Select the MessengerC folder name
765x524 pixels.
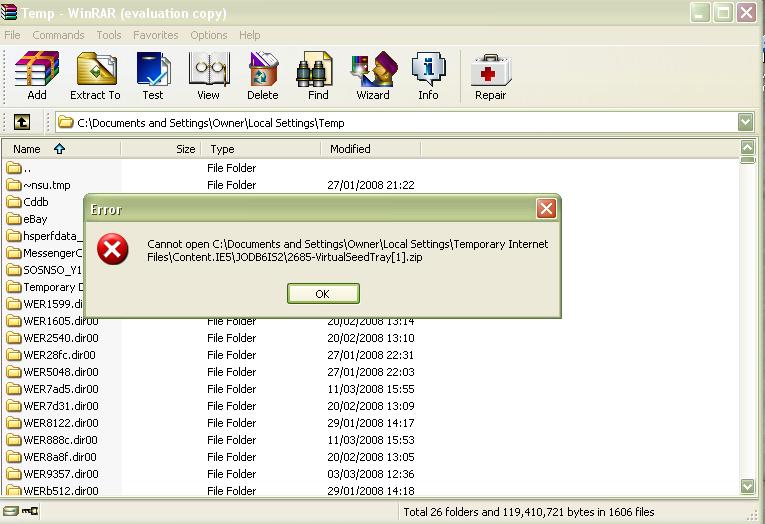53,253
